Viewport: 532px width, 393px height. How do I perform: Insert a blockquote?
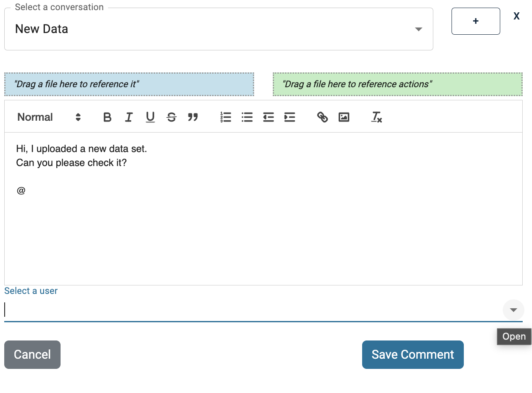pos(193,117)
